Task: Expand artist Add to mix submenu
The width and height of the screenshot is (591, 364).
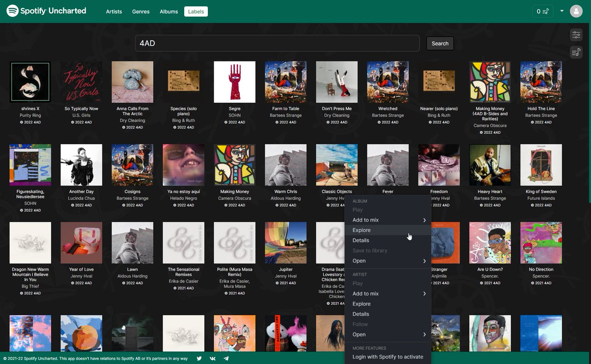Action: pos(388,294)
